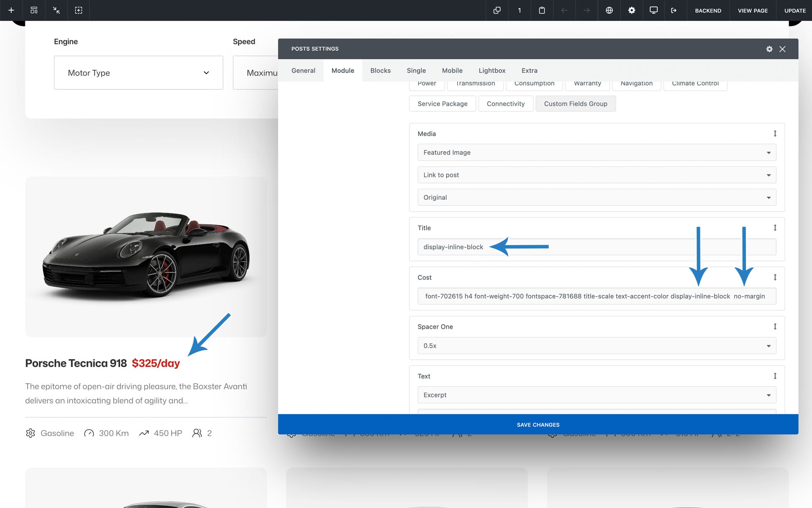
Task: Click the Cost extra classes input field
Action: [x=596, y=296]
